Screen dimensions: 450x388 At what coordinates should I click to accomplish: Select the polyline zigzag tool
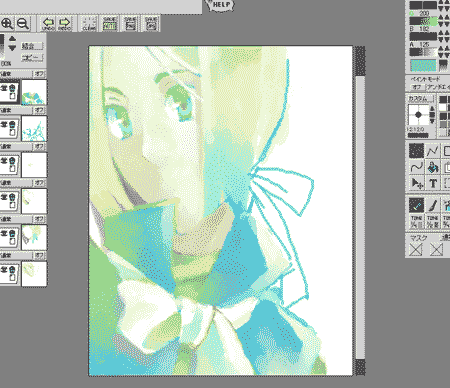tap(433, 151)
